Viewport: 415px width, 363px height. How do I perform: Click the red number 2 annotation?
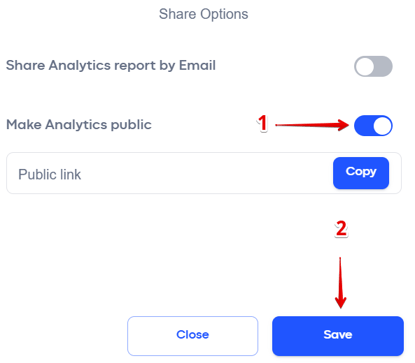point(341,229)
